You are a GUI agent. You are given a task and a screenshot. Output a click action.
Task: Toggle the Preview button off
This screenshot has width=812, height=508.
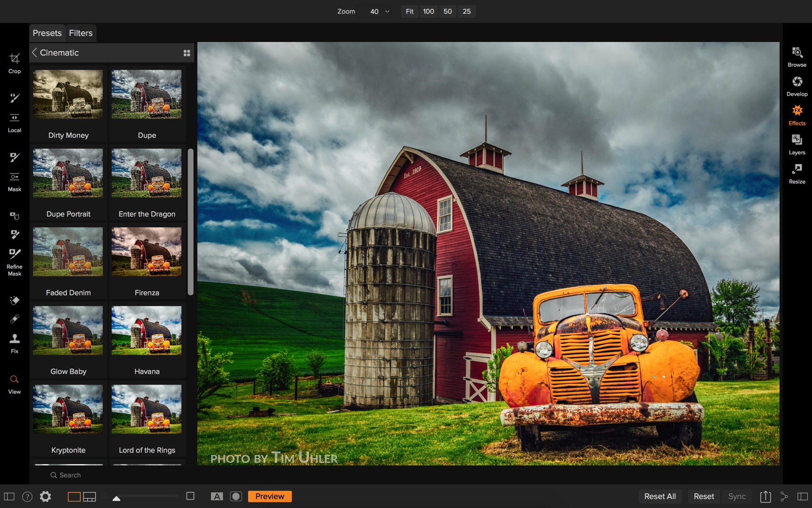tap(269, 496)
